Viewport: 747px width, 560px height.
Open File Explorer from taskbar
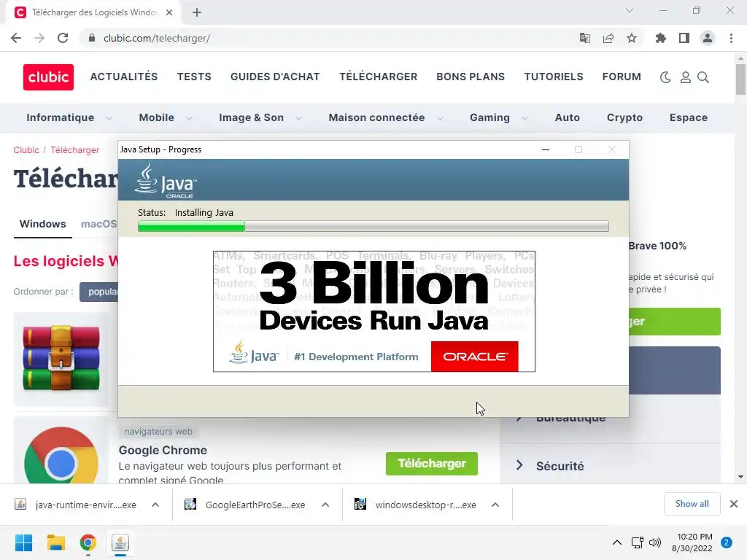(x=55, y=542)
